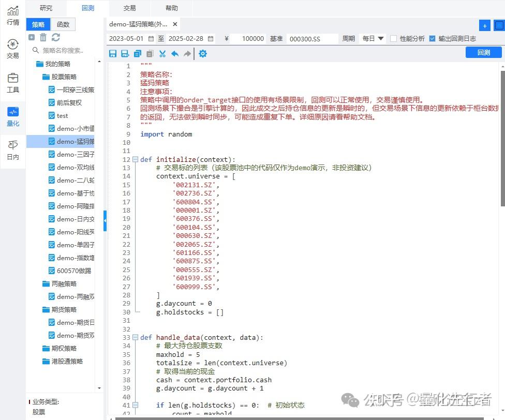Image resolution: width=505 pixels, height=420 pixels.
Task: Run the backtest with 回测 button
Action: coord(483,52)
